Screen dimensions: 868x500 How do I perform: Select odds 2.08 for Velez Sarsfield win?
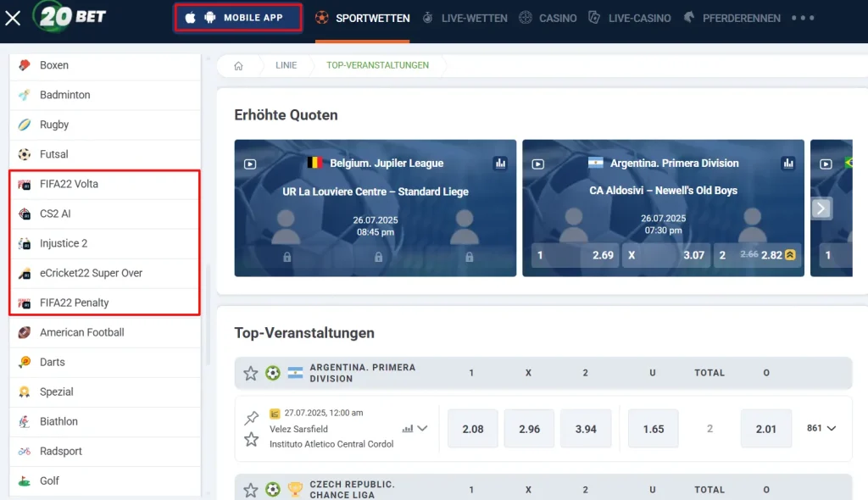pyautogui.click(x=473, y=429)
